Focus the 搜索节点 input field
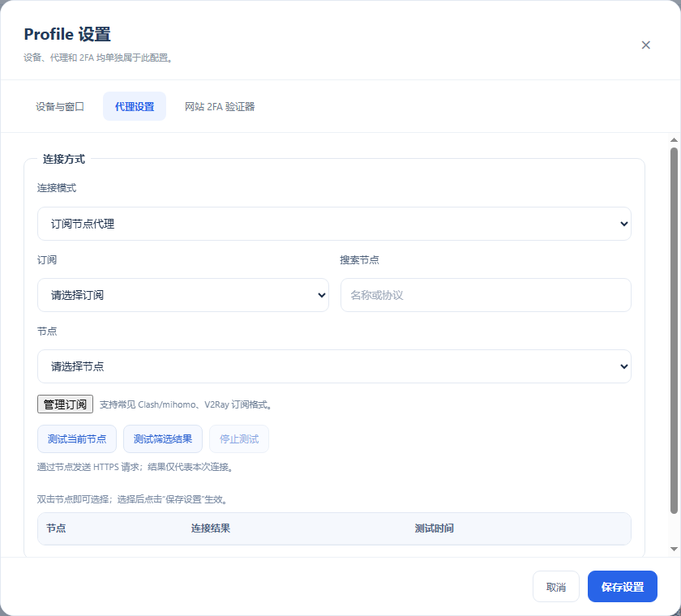Screen dimensions: 681x616 pyautogui.click(x=486, y=295)
